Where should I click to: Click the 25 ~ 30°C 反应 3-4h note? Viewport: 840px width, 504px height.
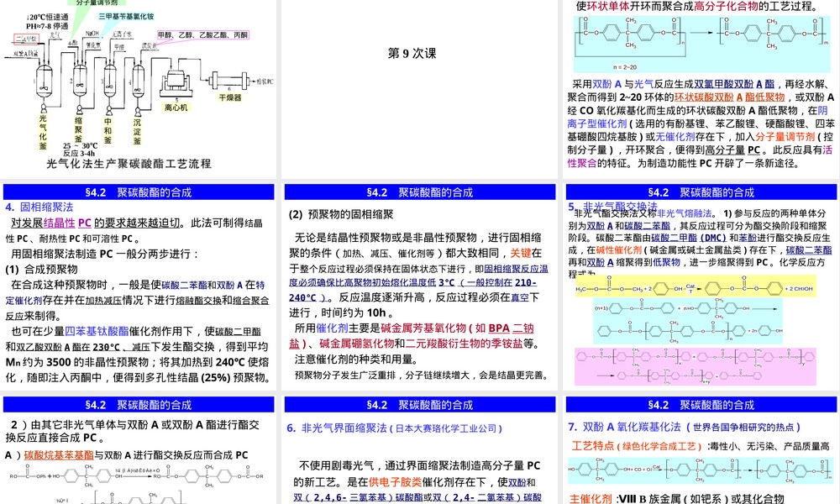tap(81, 150)
